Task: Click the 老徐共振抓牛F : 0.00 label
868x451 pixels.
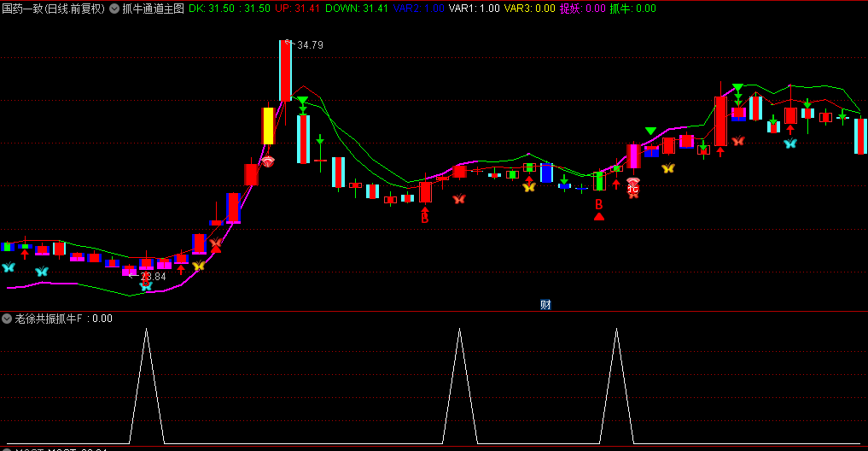Action: [64, 319]
